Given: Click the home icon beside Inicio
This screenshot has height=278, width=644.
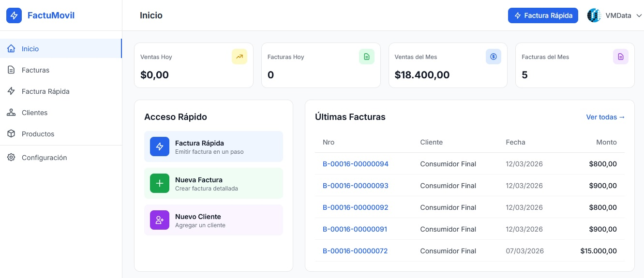Looking at the screenshot, I should 11,49.
